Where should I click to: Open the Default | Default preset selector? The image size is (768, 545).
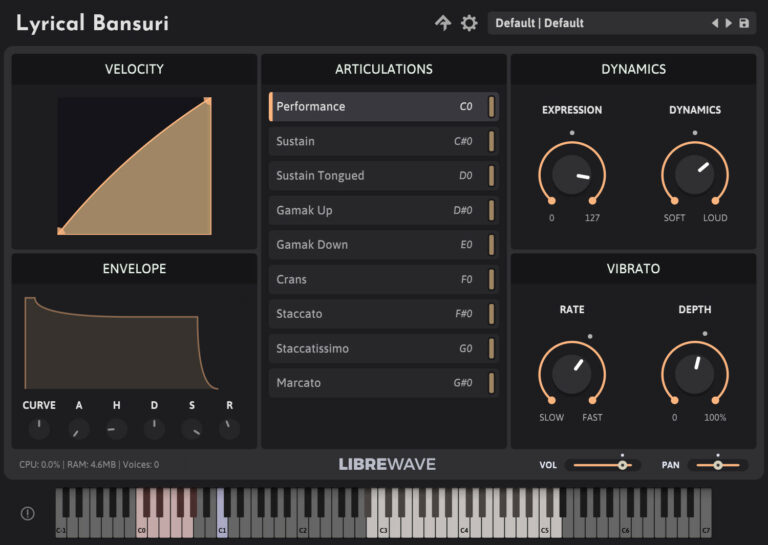click(622, 23)
